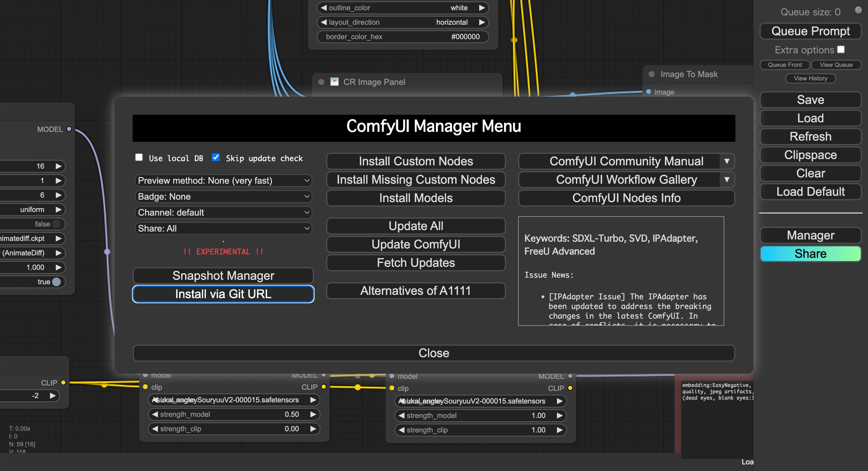Increase the 0.50 strength_model value with its right arrow

(313, 414)
